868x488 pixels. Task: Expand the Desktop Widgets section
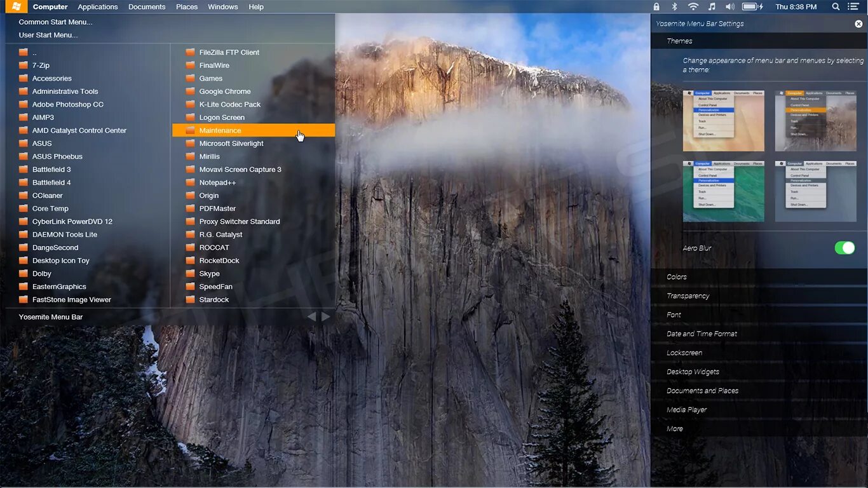[759, 372]
